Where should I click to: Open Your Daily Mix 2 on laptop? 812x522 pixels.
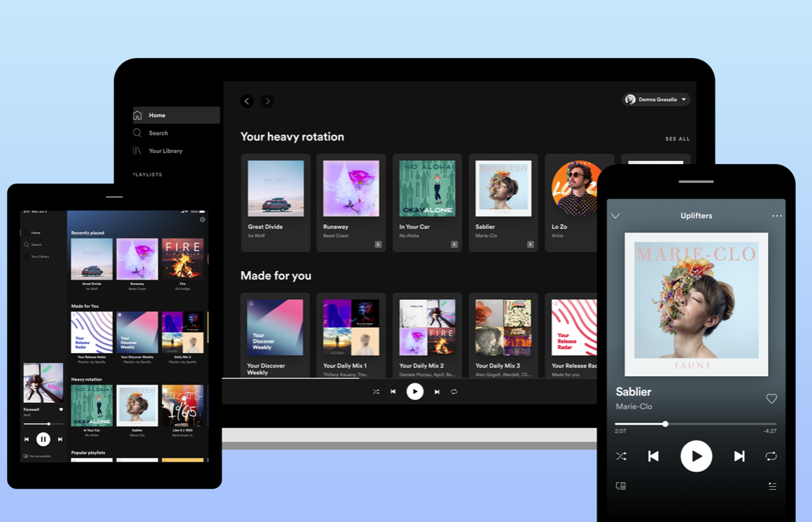(427, 336)
